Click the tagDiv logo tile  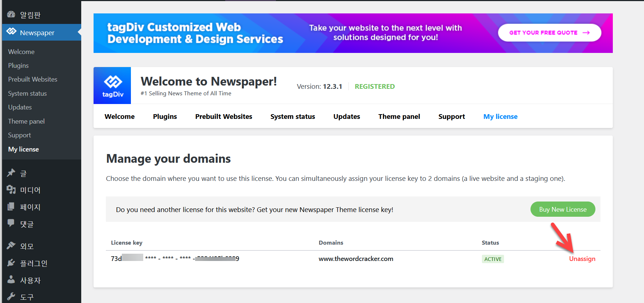[112, 86]
